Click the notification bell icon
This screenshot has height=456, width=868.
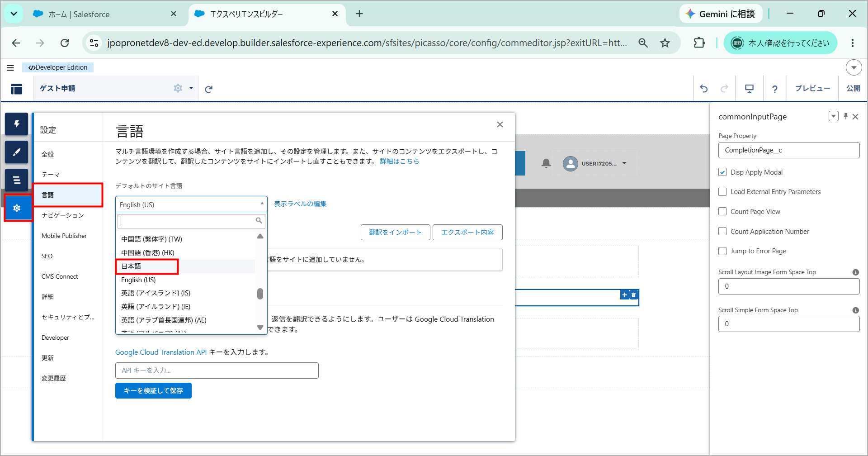click(x=546, y=163)
